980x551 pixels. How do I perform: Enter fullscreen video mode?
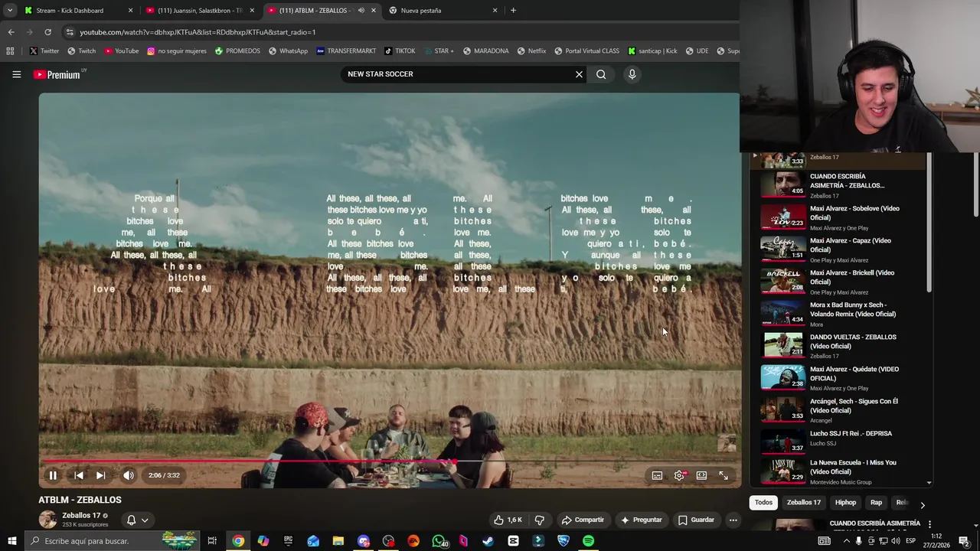pos(724,475)
